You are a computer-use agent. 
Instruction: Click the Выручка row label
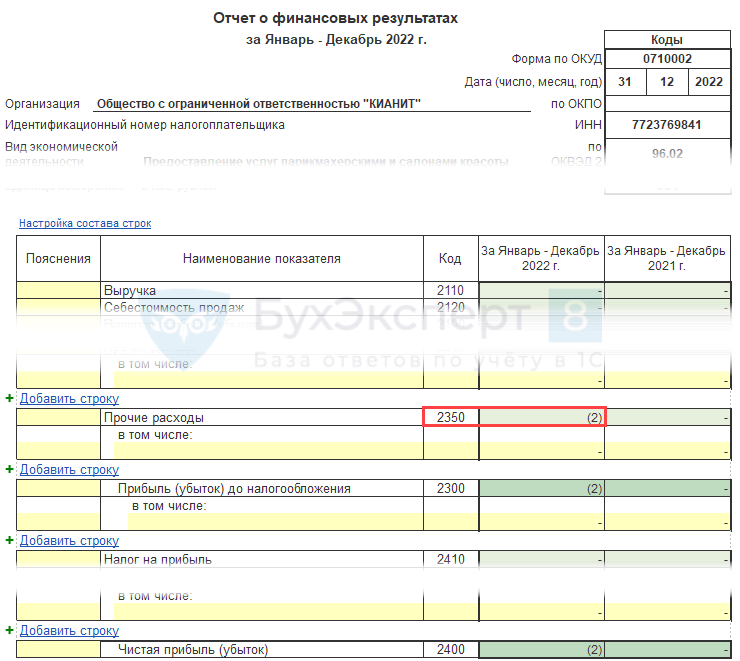click(x=130, y=291)
